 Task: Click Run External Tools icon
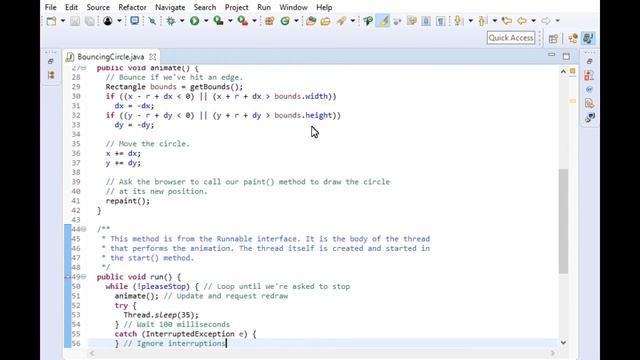pyautogui.click(x=243, y=21)
